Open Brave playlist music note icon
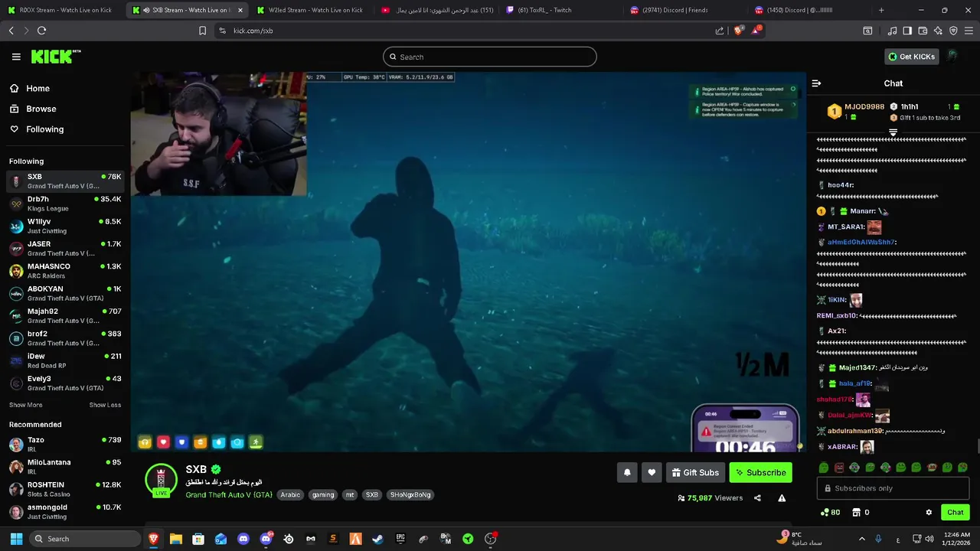980x551 pixels. click(x=892, y=31)
